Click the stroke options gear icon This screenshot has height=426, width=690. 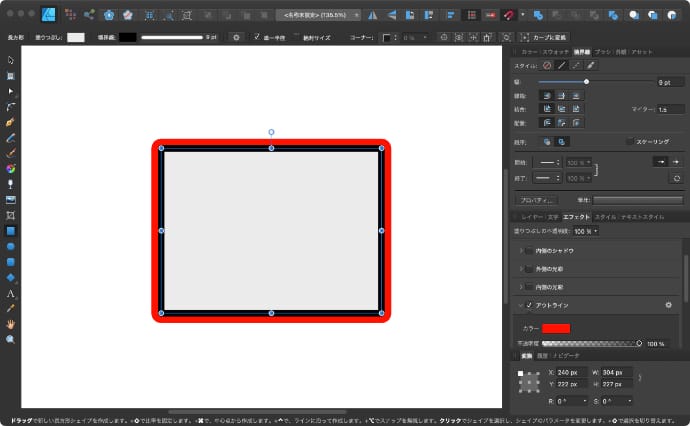tap(236, 37)
